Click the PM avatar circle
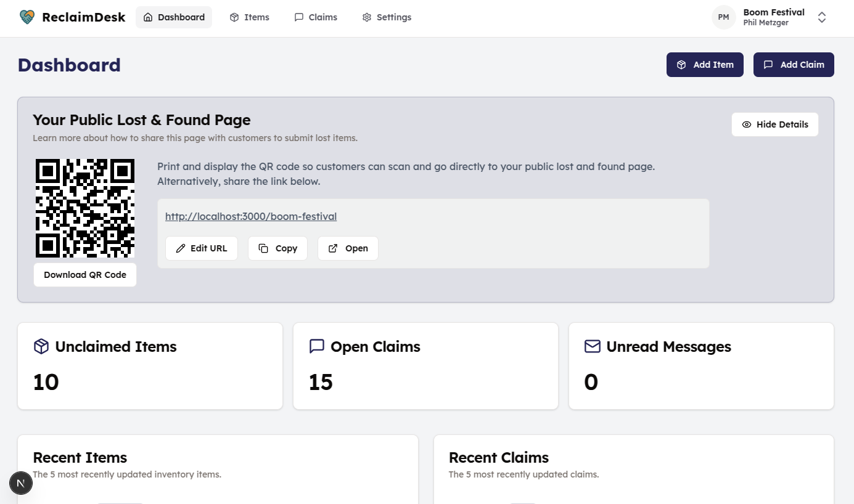Screen dimensions: 854x504 [723, 17]
